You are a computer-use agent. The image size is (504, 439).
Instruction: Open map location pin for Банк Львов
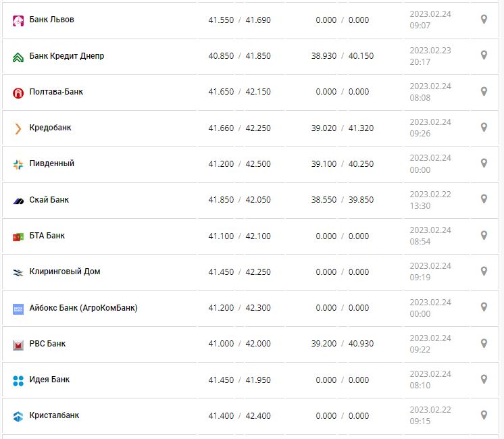coord(484,20)
